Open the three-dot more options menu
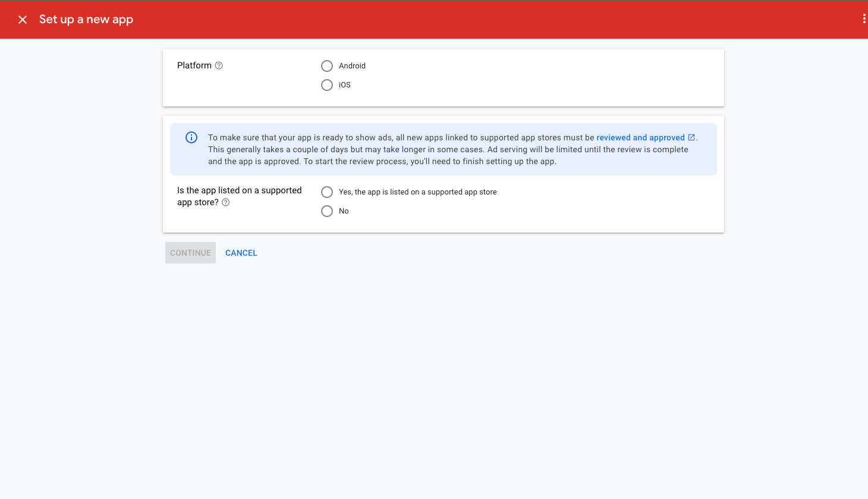 pos(863,19)
